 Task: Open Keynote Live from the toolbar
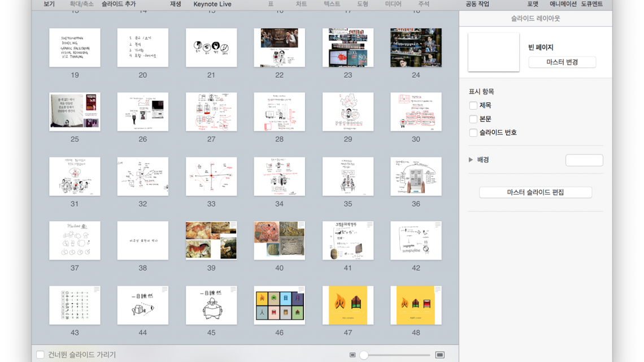click(212, 4)
